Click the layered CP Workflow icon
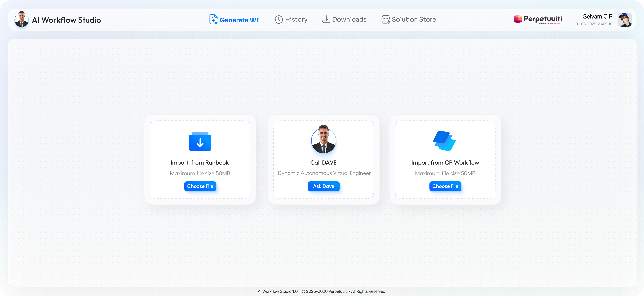644x296 pixels. [445, 141]
